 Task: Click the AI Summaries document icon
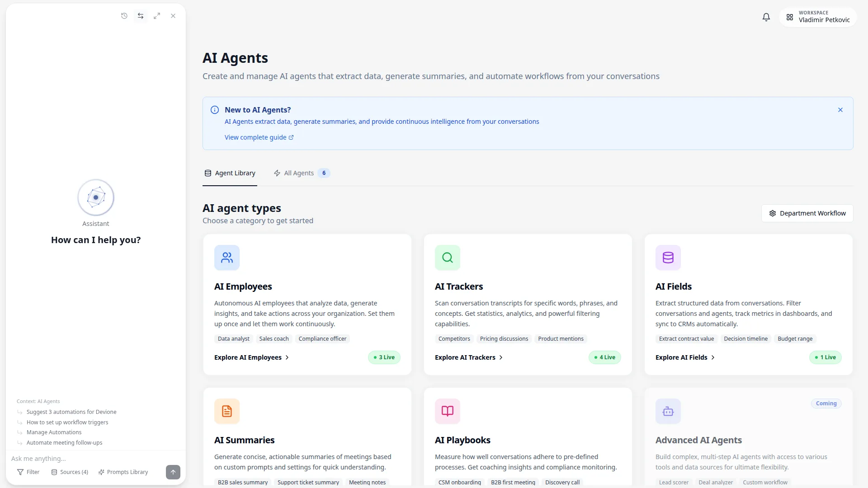pos(227,411)
